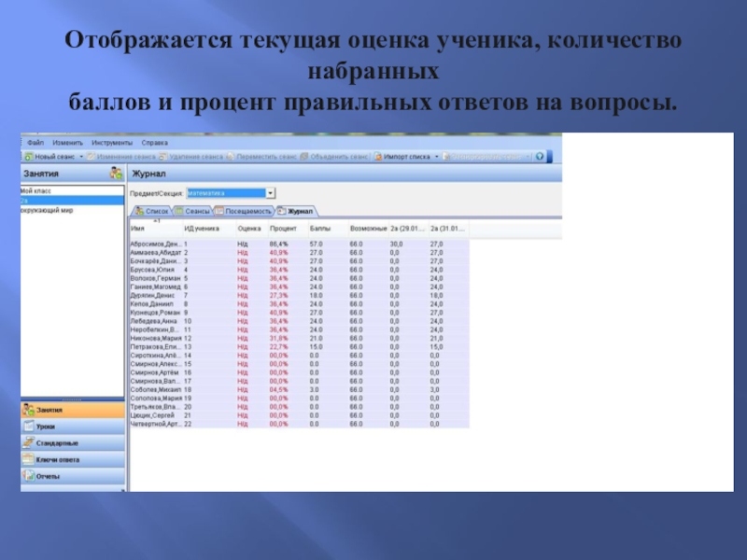Sort by the Имя column header
The image size is (747, 560).
pos(156,229)
